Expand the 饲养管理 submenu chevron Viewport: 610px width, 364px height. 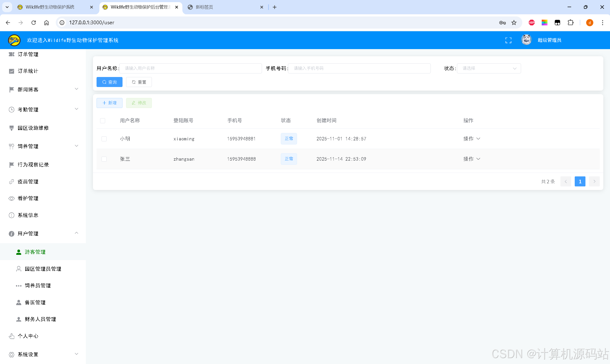click(77, 146)
